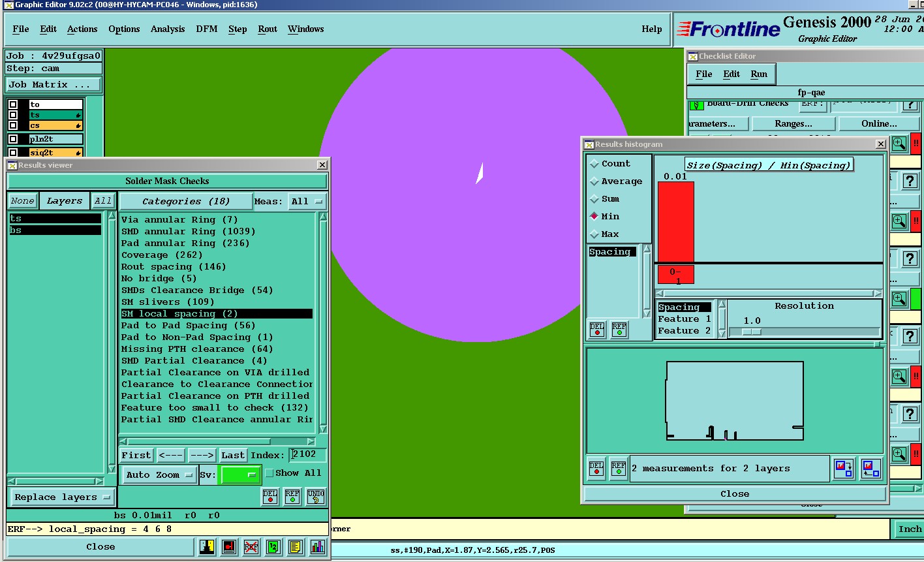
Task: Click the yellow notes icon in Results viewer
Action: (x=295, y=547)
